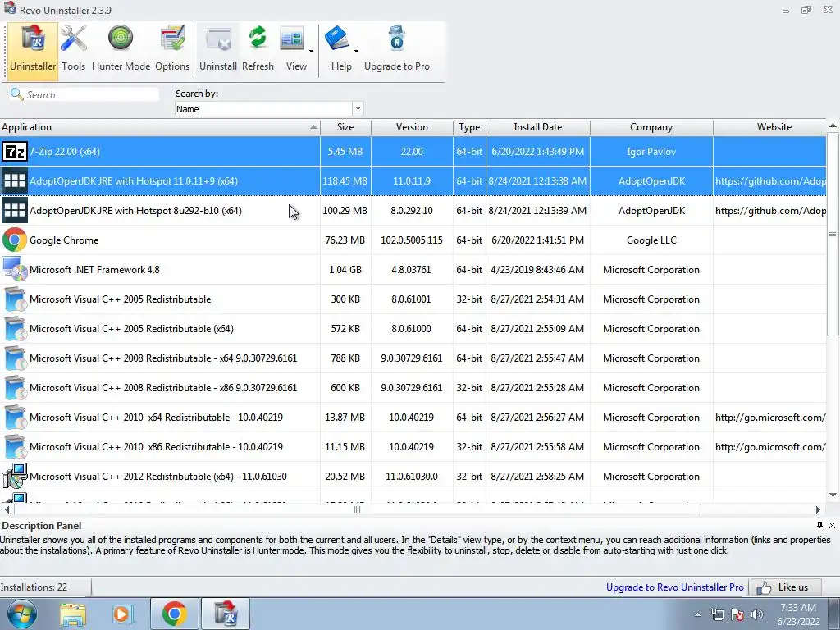Show hidden system tray icons
The height and width of the screenshot is (630, 840).
(697, 614)
